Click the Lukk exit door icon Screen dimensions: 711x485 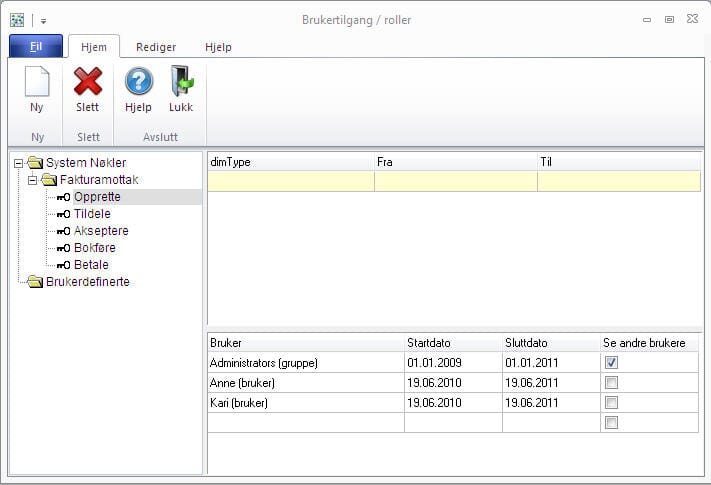(181, 82)
